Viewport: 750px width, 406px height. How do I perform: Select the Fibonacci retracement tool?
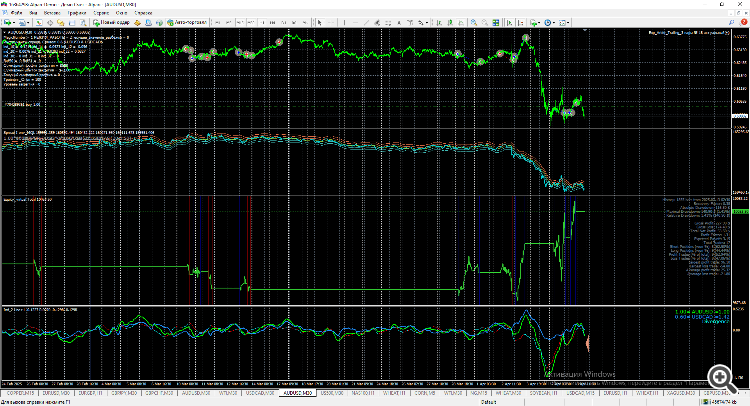388,22
